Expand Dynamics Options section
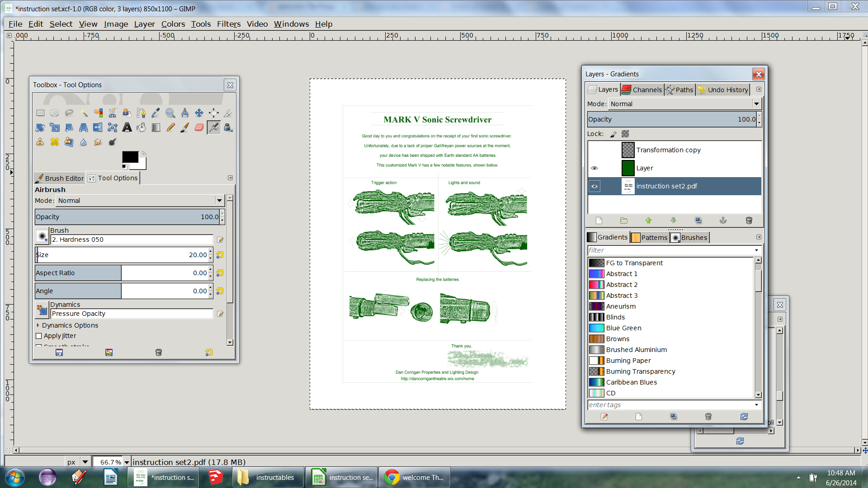The height and width of the screenshot is (488, 868). click(38, 325)
